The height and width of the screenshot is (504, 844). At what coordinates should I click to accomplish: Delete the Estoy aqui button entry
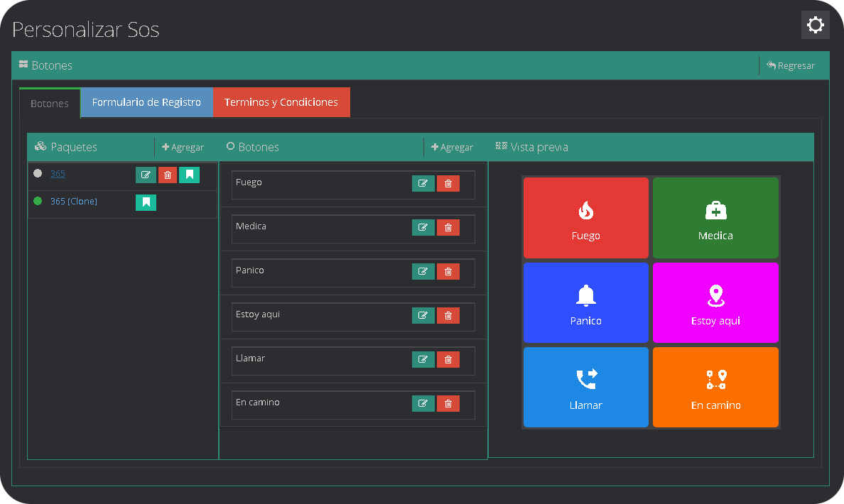[448, 316]
